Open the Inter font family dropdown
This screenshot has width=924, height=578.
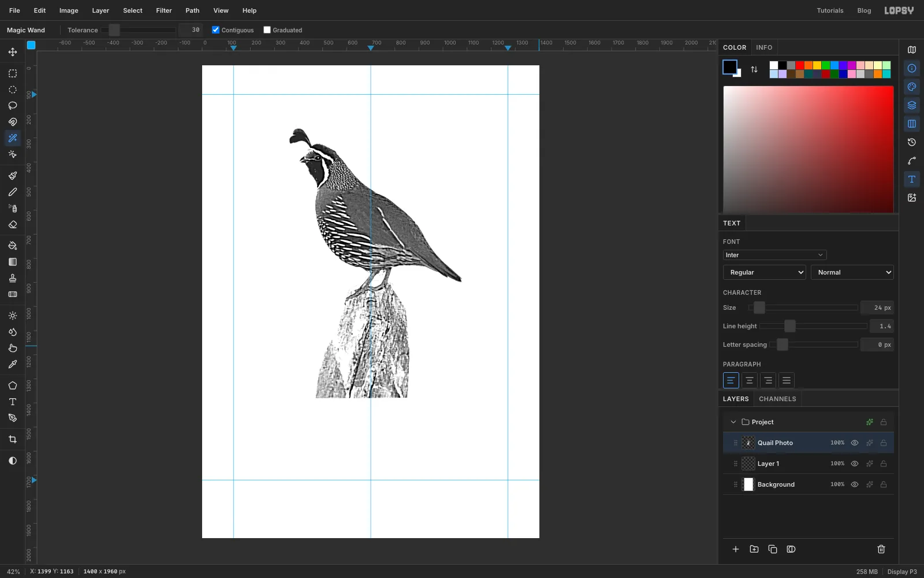[774, 255]
